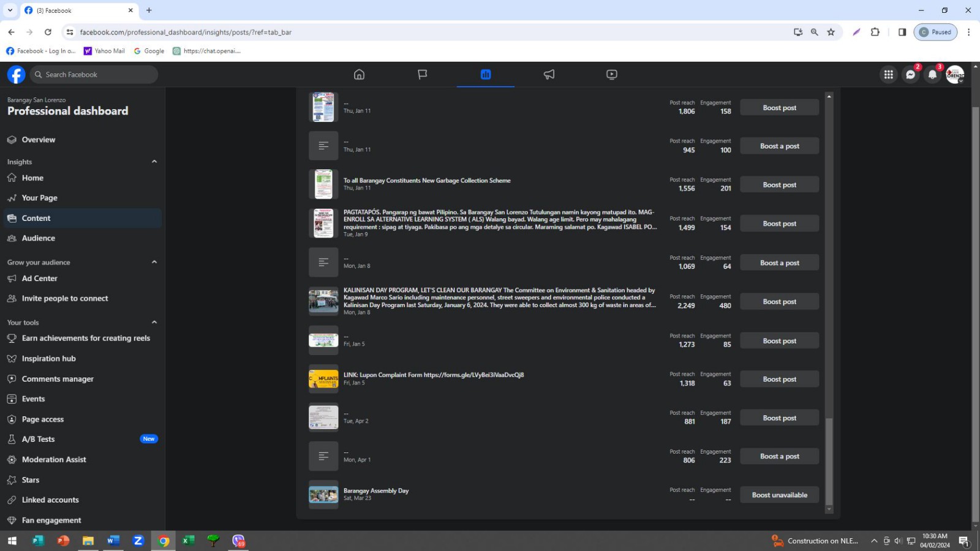Open the Google bookmark
The height and width of the screenshot is (551, 980).
click(149, 51)
